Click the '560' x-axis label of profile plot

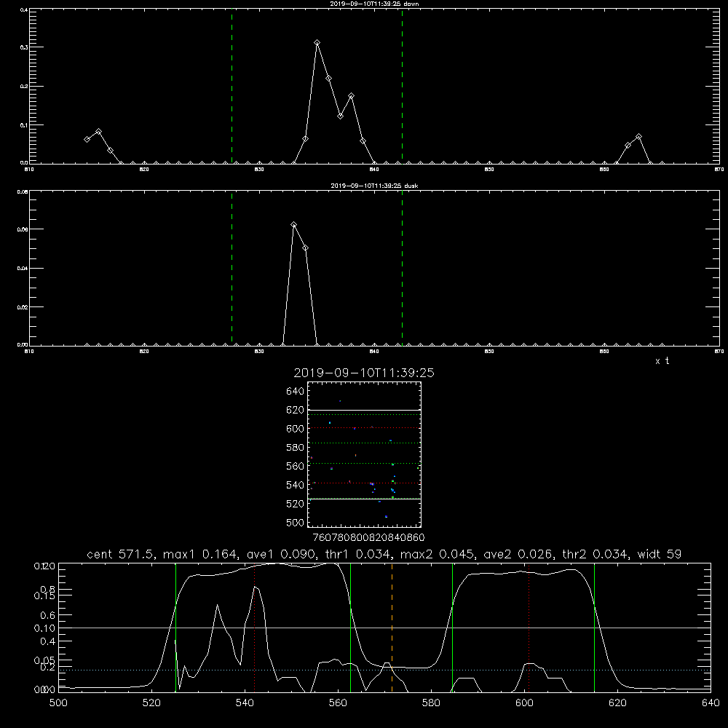[x=338, y=703]
